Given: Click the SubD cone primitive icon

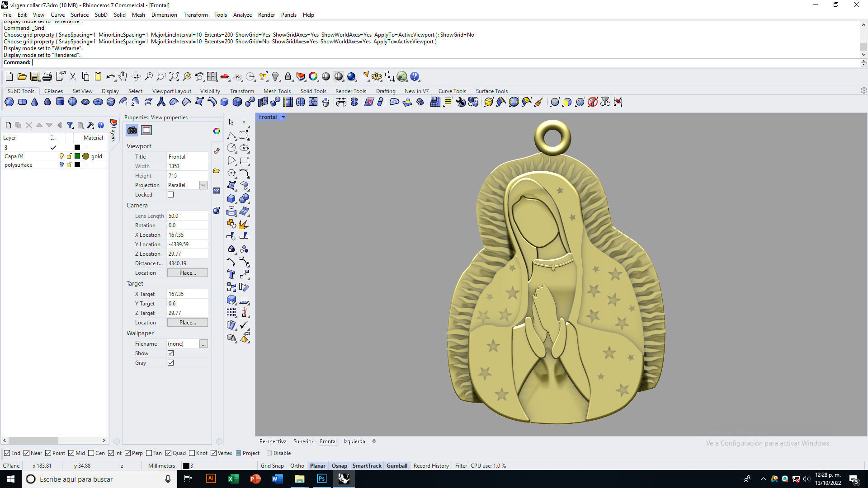Looking at the screenshot, I should (35, 102).
